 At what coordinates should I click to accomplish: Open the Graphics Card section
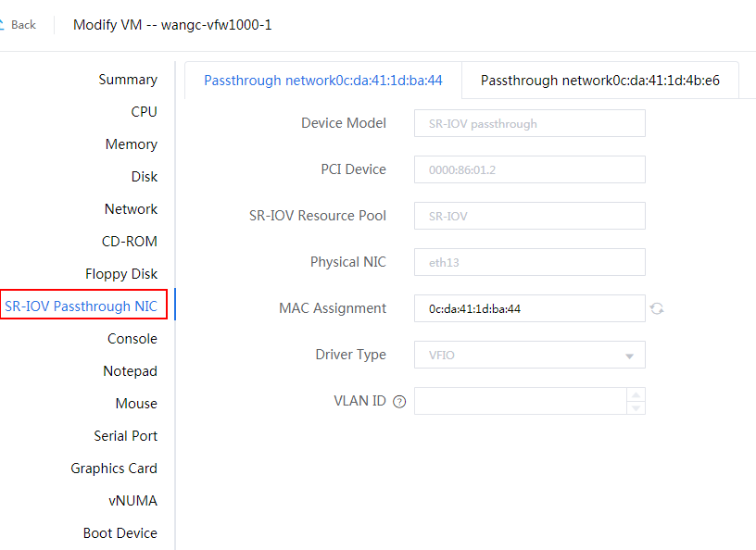114,469
